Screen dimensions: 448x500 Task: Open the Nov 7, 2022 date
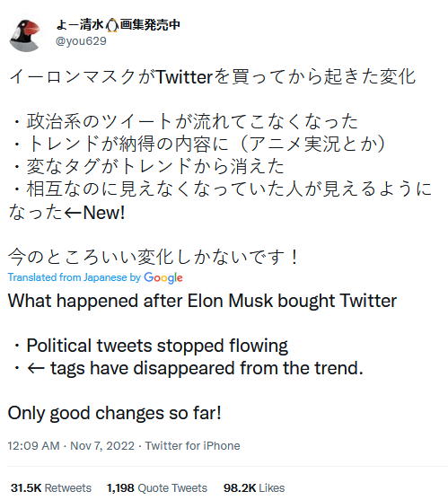pyautogui.click(x=102, y=446)
